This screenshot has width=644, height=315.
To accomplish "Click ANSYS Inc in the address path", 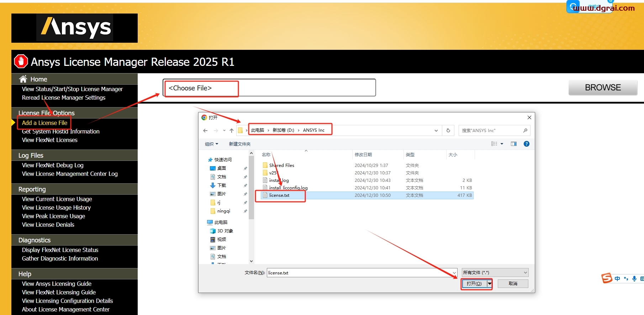I will coord(314,130).
